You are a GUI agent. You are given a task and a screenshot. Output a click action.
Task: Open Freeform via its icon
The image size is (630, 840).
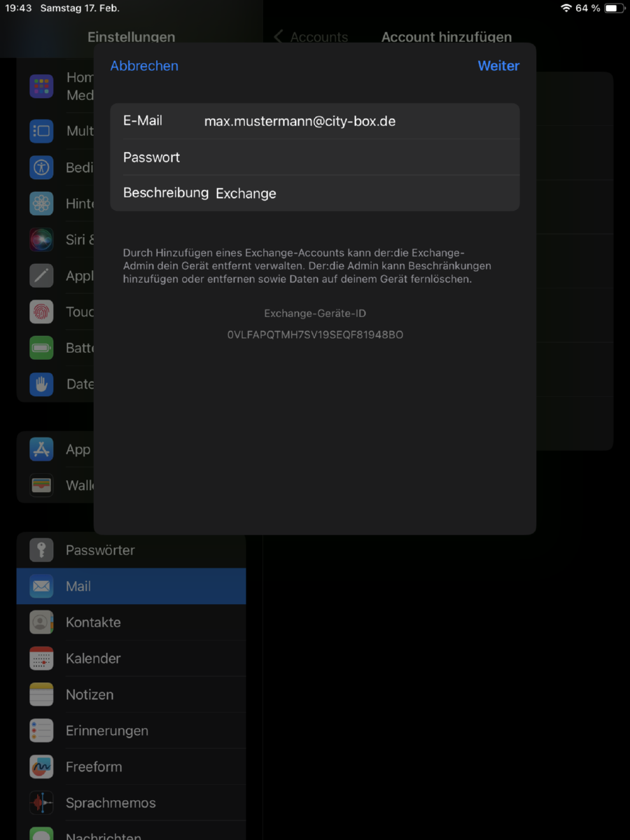pos(41,766)
